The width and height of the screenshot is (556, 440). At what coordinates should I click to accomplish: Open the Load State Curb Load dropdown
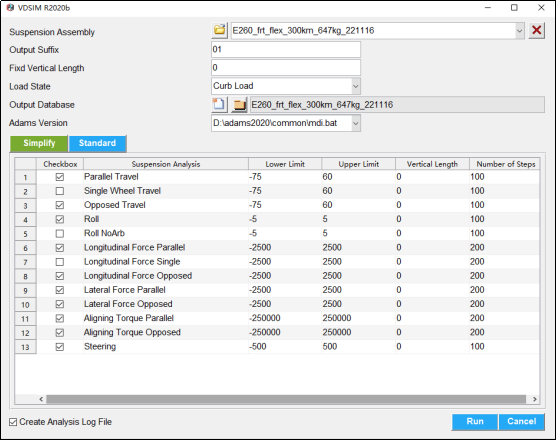click(x=356, y=86)
